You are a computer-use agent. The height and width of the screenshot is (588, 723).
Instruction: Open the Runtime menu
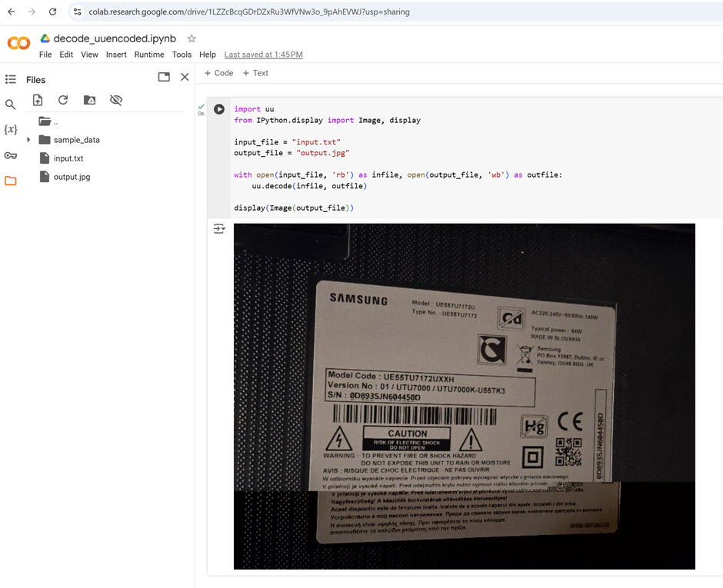point(149,55)
